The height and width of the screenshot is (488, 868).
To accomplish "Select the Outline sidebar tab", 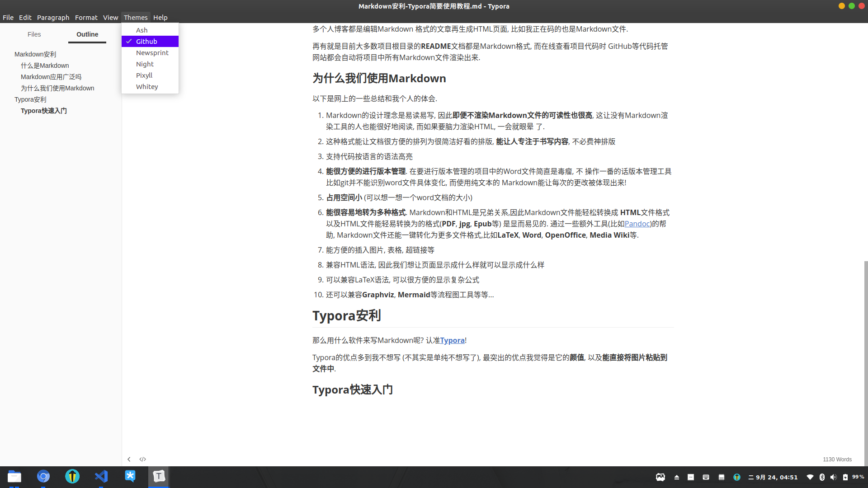I will tap(87, 34).
